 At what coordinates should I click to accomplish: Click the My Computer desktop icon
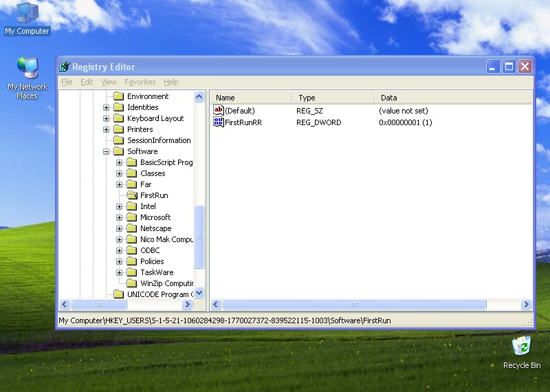point(27,13)
